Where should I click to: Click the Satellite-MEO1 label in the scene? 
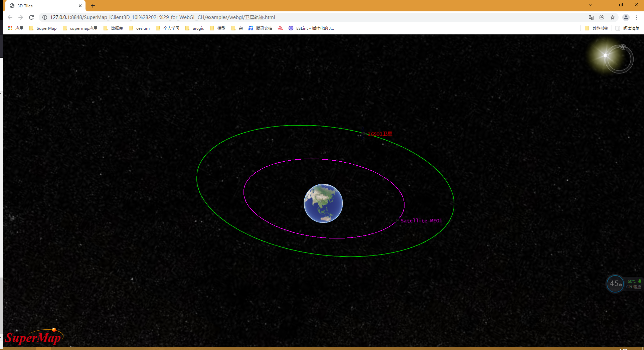421,220
